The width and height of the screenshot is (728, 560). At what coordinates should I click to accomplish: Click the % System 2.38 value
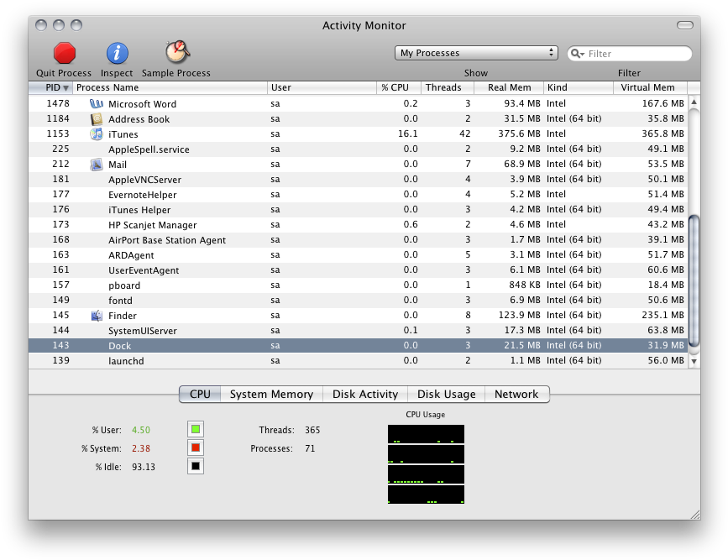click(x=141, y=448)
